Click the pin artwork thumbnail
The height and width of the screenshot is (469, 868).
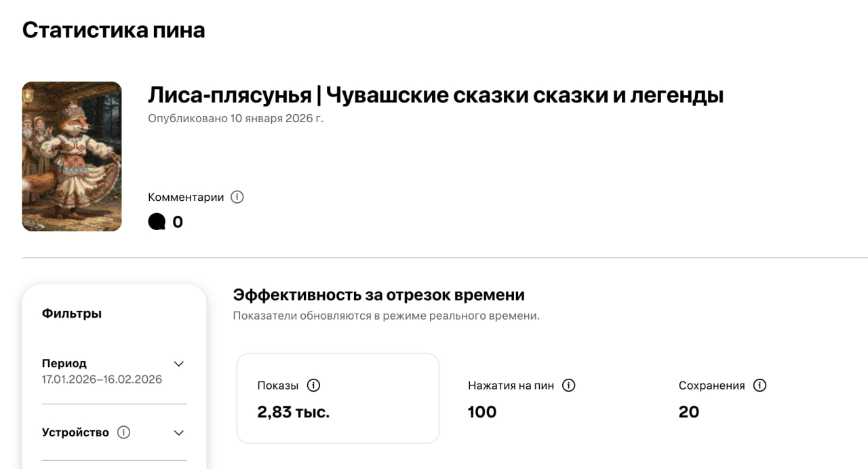click(71, 156)
